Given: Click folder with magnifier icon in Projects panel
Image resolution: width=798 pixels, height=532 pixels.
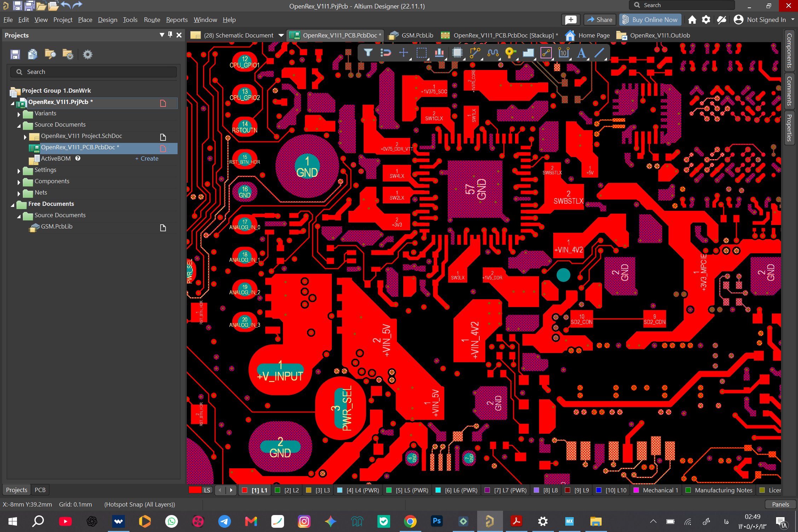Looking at the screenshot, I should coord(50,54).
